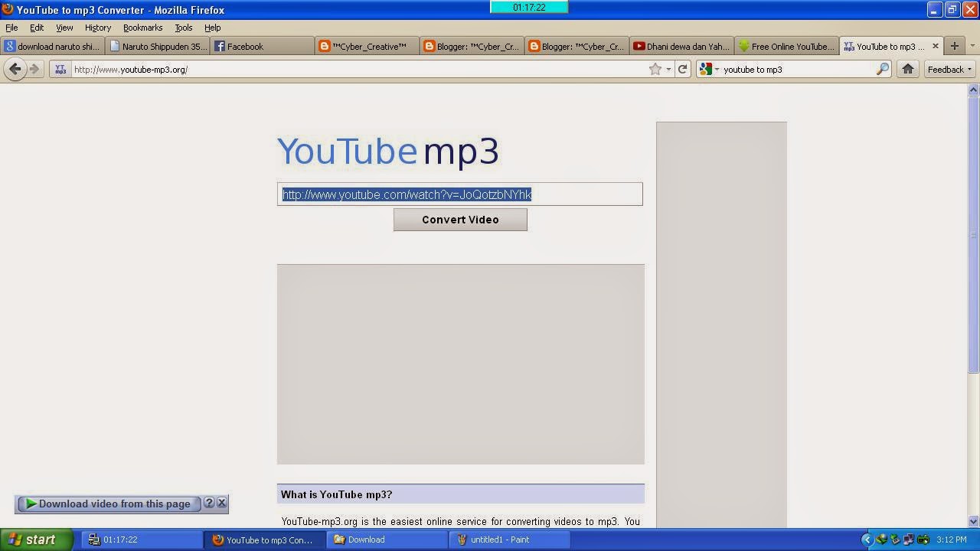
Task: Open the View menu
Action: 64,28
